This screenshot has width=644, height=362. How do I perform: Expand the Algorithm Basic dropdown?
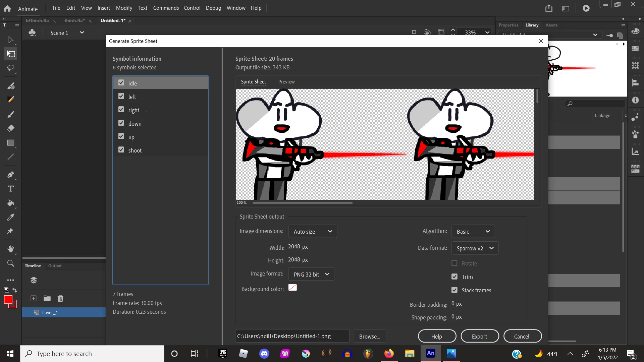[473, 232]
